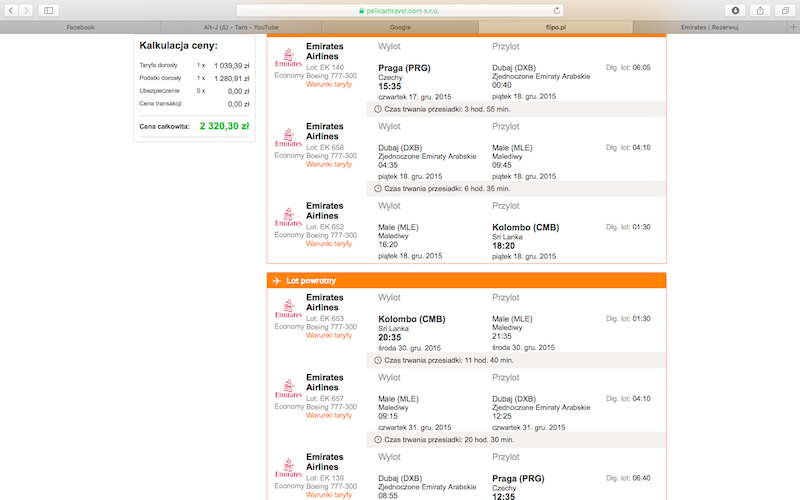Show all tabs overview icon
The height and width of the screenshot is (500, 800).
[x=785, y=10]
